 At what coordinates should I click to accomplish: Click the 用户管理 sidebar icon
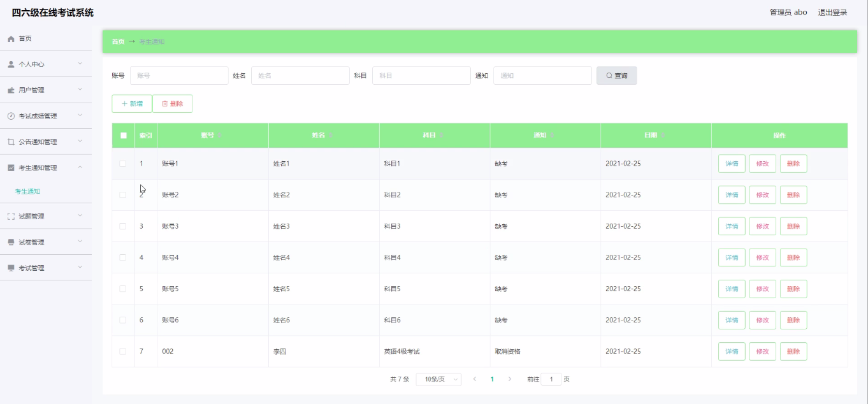(11, 90)
